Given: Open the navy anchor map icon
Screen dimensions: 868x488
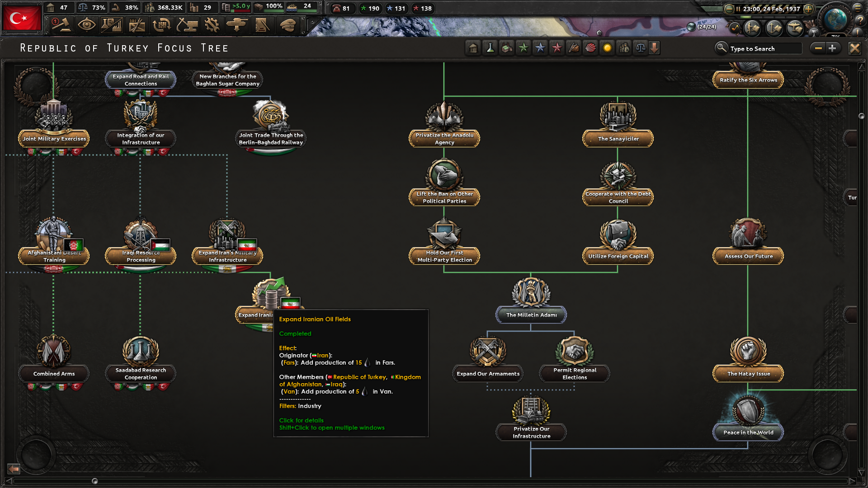Looking at the screenshot, I should (774, 28).
